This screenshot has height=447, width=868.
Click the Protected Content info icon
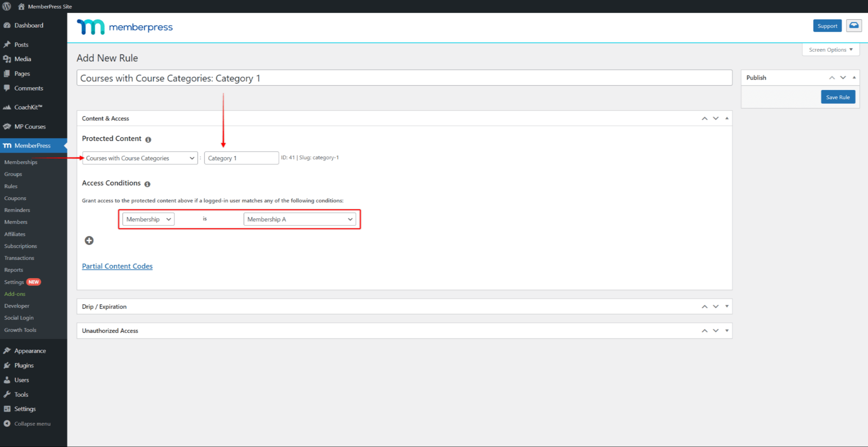(x=148, y=139)
